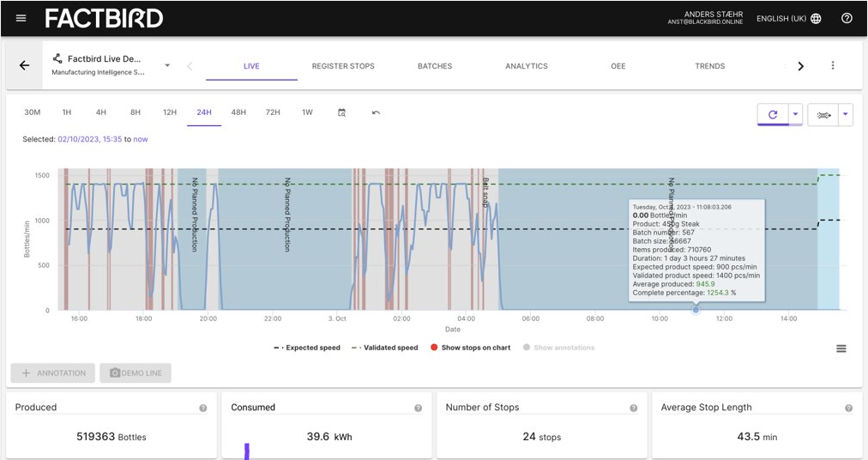
Task: Expand the Factbird Live Demo line dropdown
Action: pyautogui.click(x=167, y=65)
